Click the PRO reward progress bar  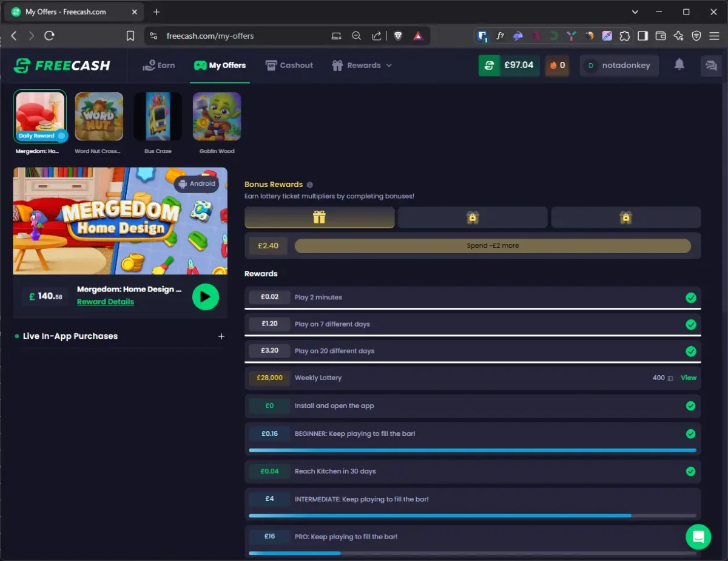tap(473, 553)
